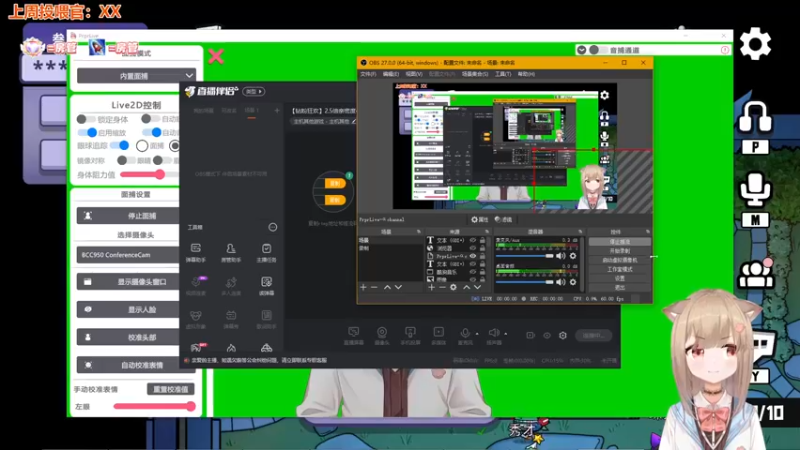Open 读弹幕 tool in 直播伴侣 toolbox
Screen dimensions: 800x450
point(266,286)
